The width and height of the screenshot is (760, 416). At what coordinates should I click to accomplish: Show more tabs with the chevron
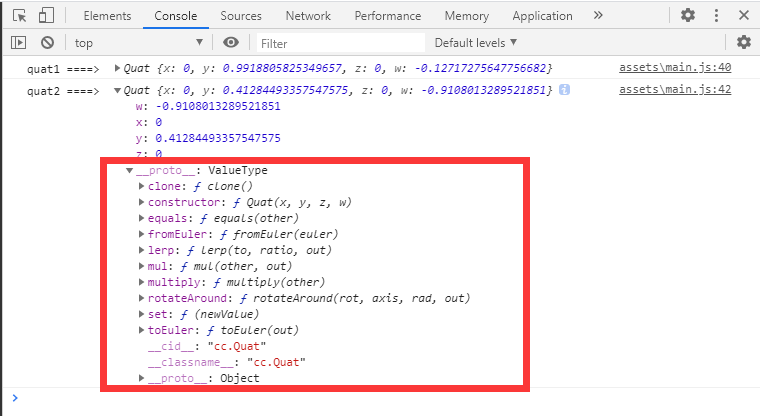click(598, 16)
